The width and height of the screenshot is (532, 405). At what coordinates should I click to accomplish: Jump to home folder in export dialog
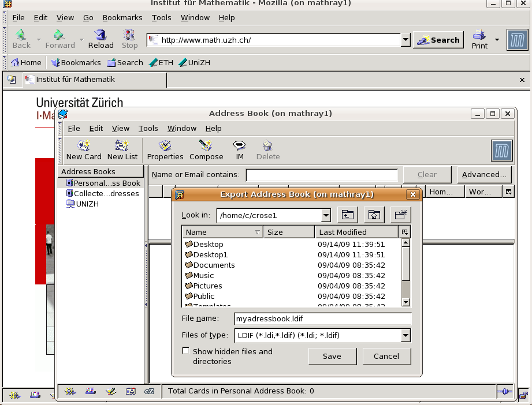pos(374,215)
